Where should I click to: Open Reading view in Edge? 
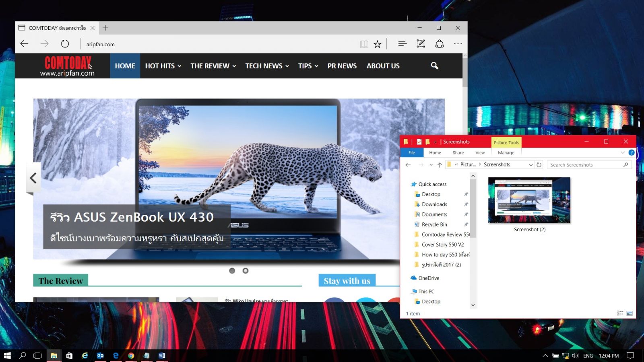pyautogui.click(x=364, y=44)
